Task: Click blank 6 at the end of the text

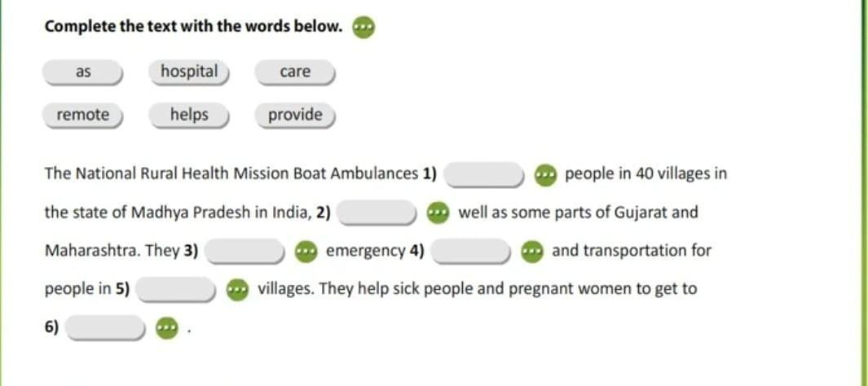Action: (106, 328)
